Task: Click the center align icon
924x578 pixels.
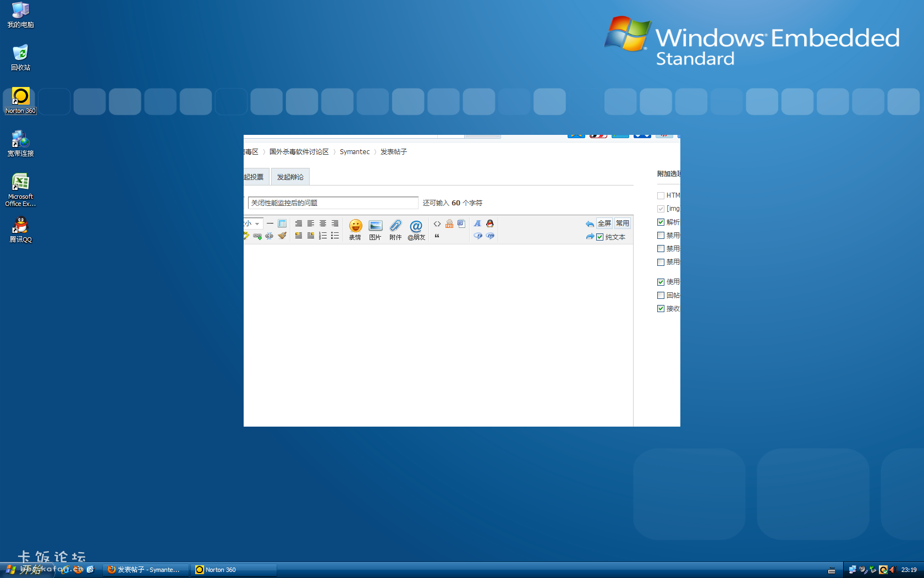Action: point(323,223)
